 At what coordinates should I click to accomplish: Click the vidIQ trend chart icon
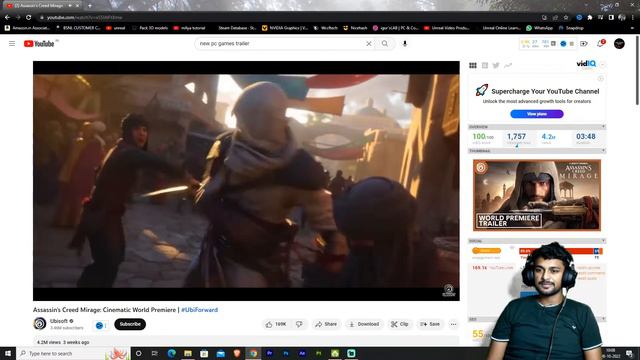click(x=508, y=65)
